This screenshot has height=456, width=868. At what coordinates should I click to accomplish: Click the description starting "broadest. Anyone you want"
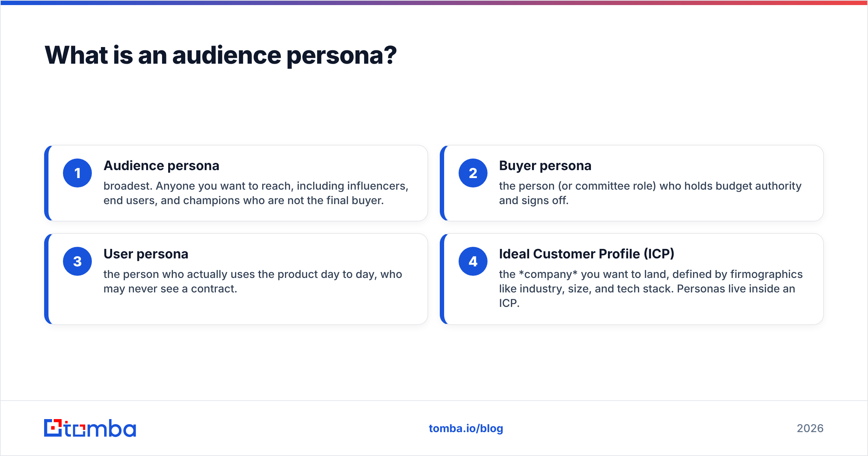[x=256, y=193]
